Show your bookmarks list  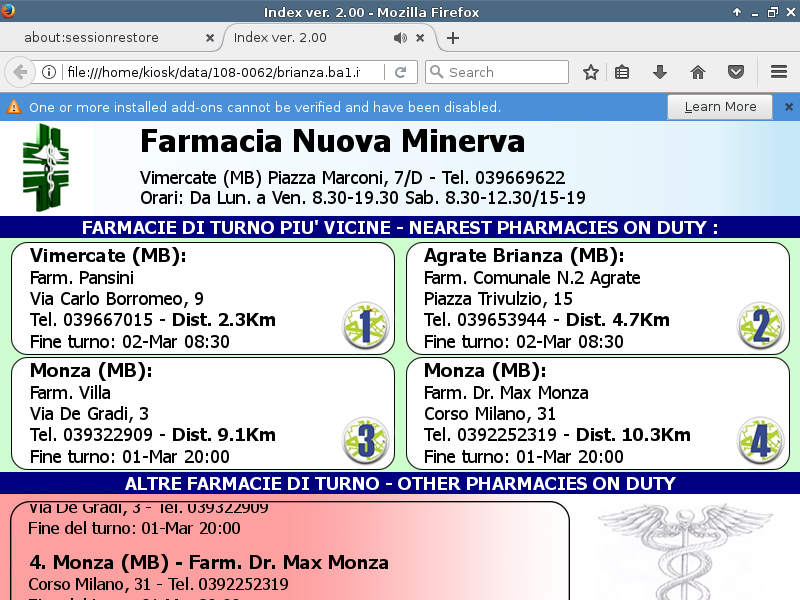622,72
